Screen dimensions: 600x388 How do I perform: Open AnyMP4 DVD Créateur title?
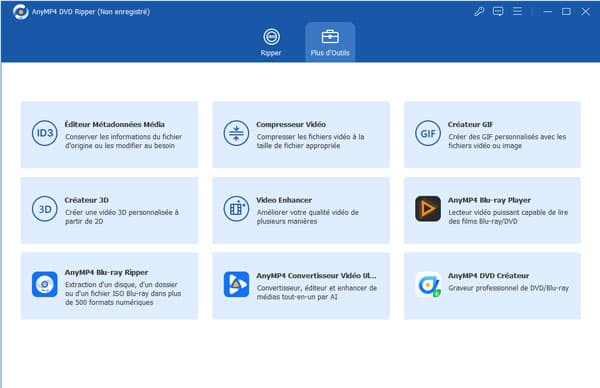click(x=488, y=276)
